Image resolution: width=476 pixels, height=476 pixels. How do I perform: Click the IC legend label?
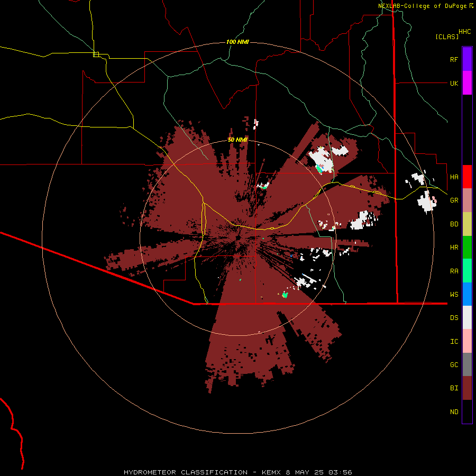tap(454, 341)
